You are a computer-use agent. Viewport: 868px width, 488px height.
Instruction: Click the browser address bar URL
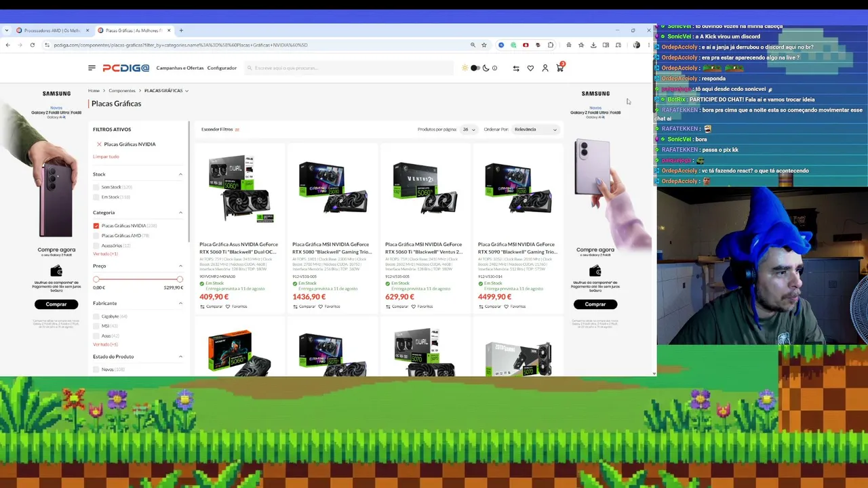coord(180,45)
